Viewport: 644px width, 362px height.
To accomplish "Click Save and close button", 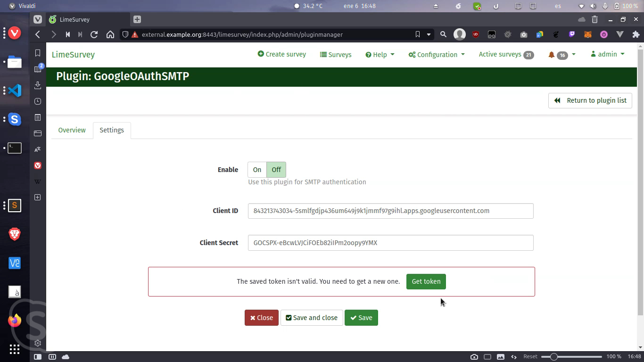I will (312, 318).
